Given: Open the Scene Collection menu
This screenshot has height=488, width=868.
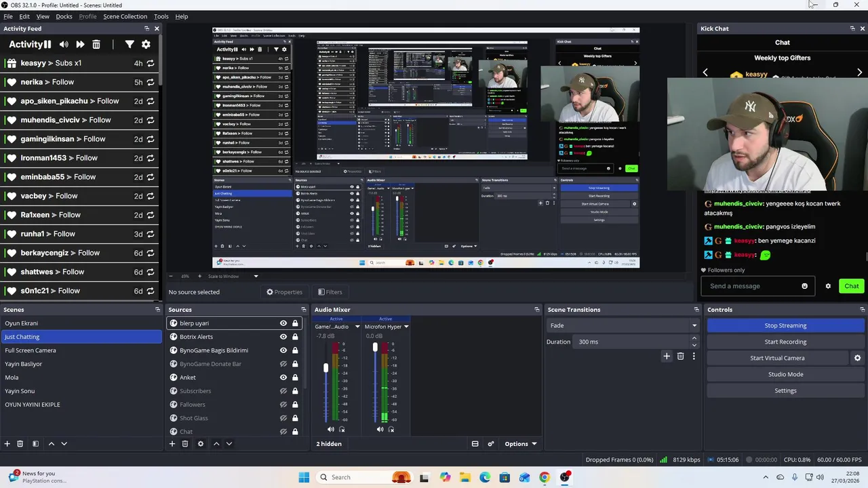Looking at the screenshot, I should [125, 16].
